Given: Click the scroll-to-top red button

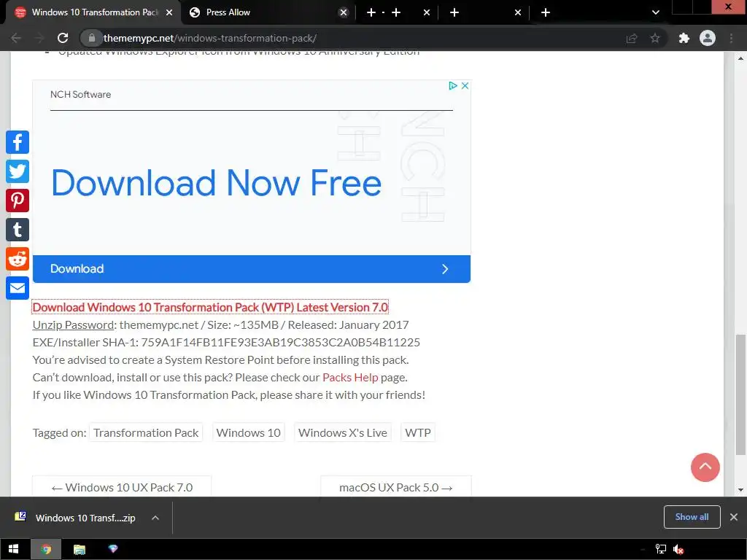Looking at the screenshot, I should pyautogui.click(x=705, y=467).
